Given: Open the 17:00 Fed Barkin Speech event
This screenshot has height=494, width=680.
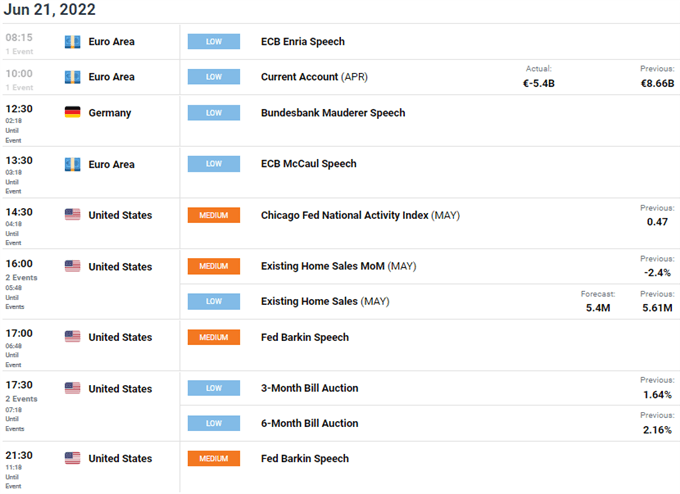Looking at the screenshot, I should [x=304, y=337].
